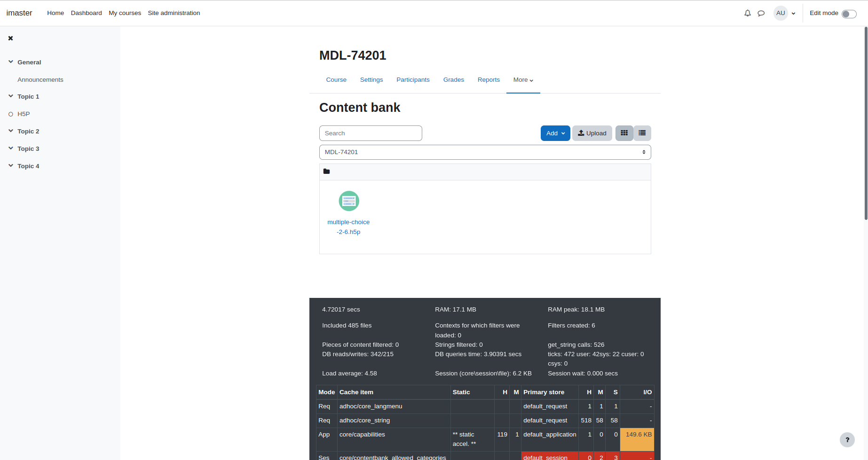This screenshot has height=460, width=868.
Task: Collapse Topic 2 chevron
Action: pos(11,131)
